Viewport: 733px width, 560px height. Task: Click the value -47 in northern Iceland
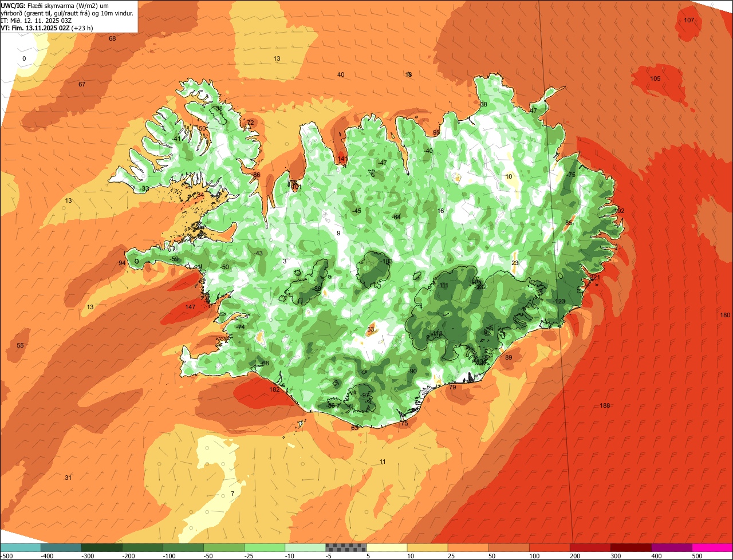click(383, 162)
